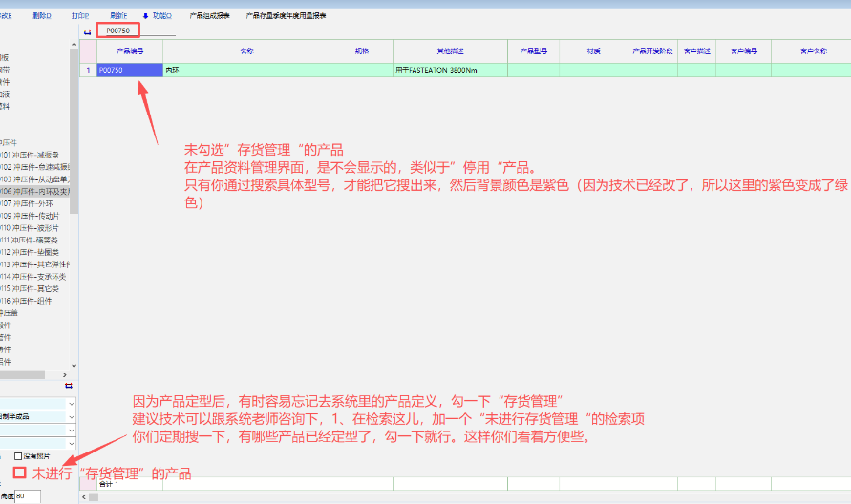Click the grid corner selector cell
This screenshot has width=851, height=504.
point(88,51)
